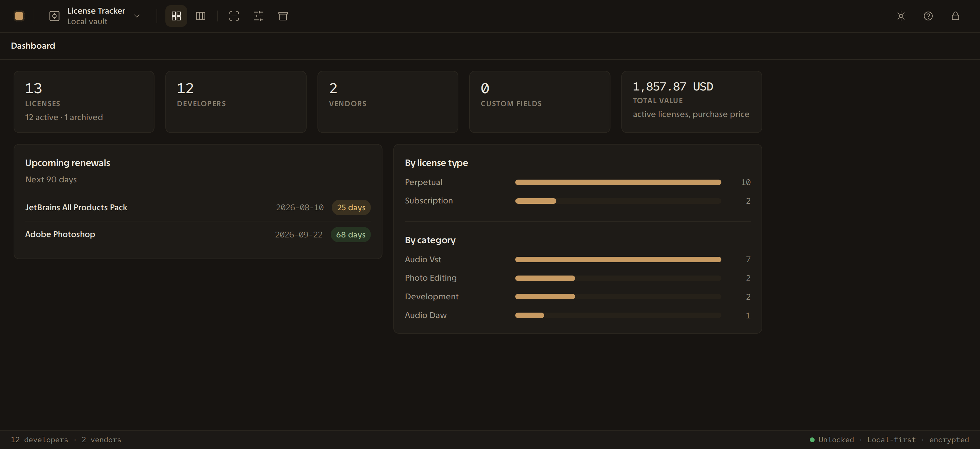Open the 13 Licenses stat card
980x449 pixels.
point(84,102)
